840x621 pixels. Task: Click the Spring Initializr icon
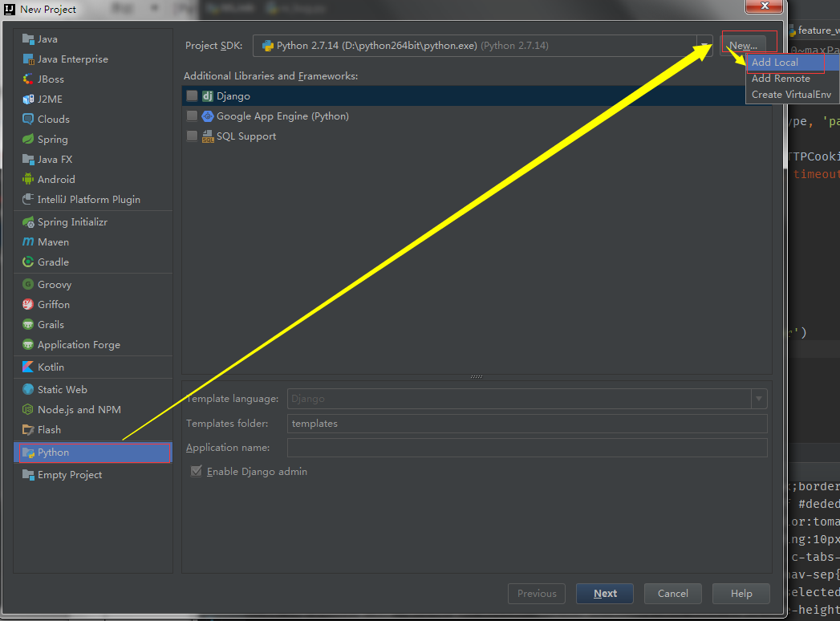tap(28, 221)
